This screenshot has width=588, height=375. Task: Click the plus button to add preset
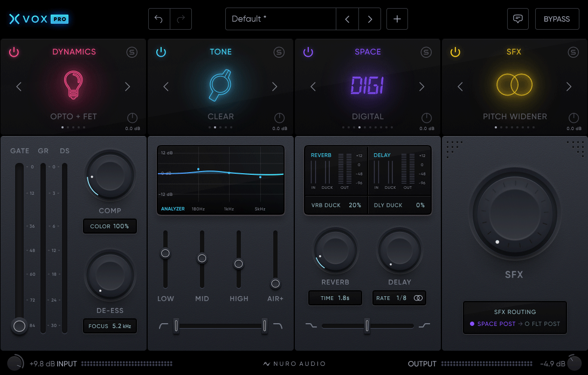tap(397, 19)
